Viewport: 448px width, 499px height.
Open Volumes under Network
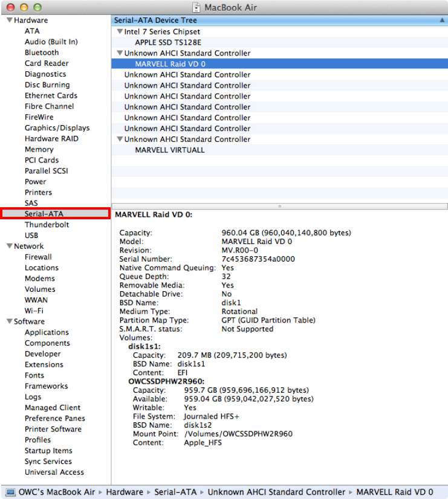click(40, 289)
